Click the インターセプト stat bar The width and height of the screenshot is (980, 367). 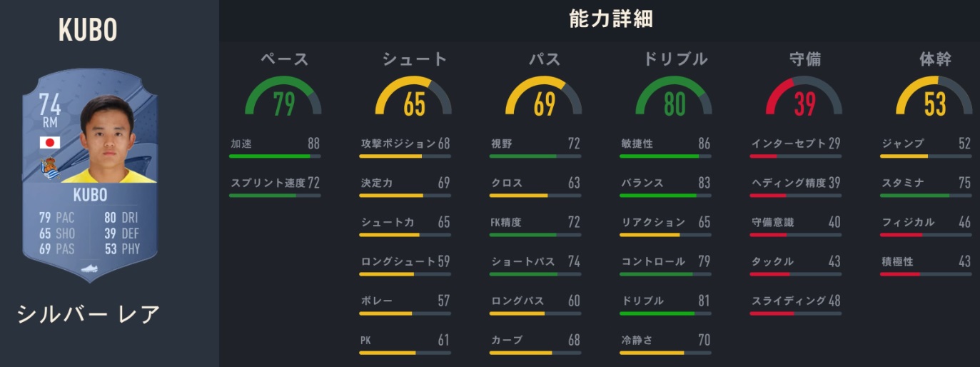[x=796, y=156]
